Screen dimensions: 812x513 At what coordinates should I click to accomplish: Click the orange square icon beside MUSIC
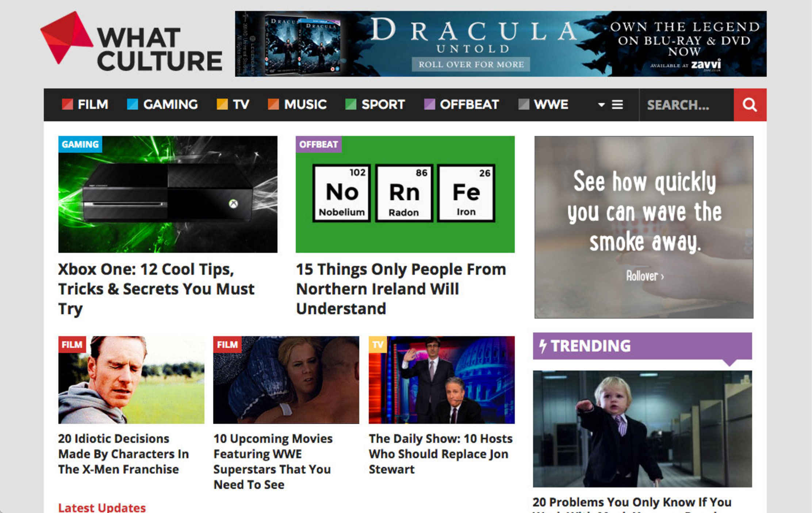pos(273,104)
